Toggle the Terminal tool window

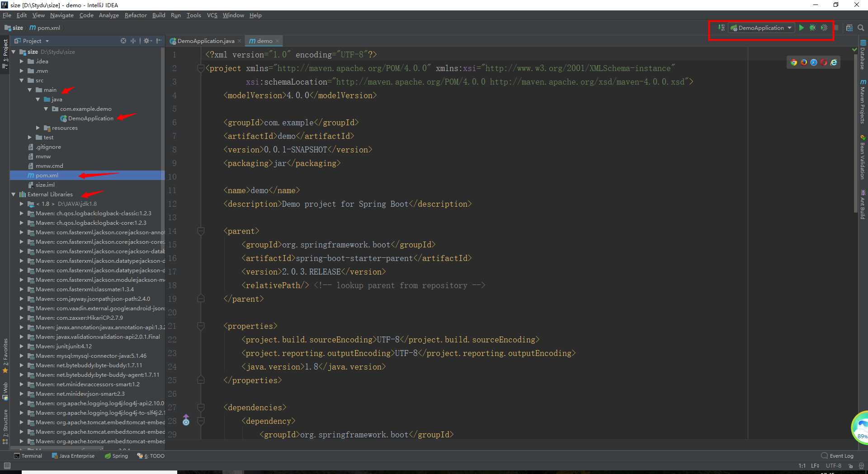(x=28, y=456)
